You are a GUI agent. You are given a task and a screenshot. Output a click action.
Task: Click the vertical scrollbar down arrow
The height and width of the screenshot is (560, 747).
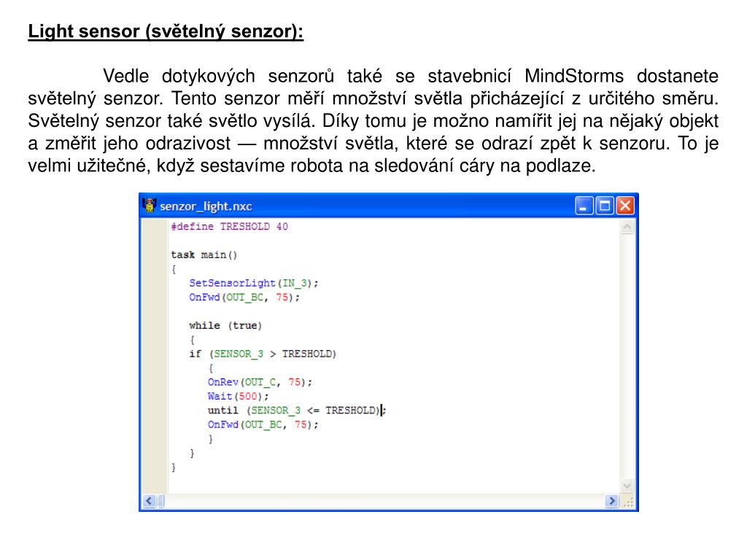[x=627, y=486]
